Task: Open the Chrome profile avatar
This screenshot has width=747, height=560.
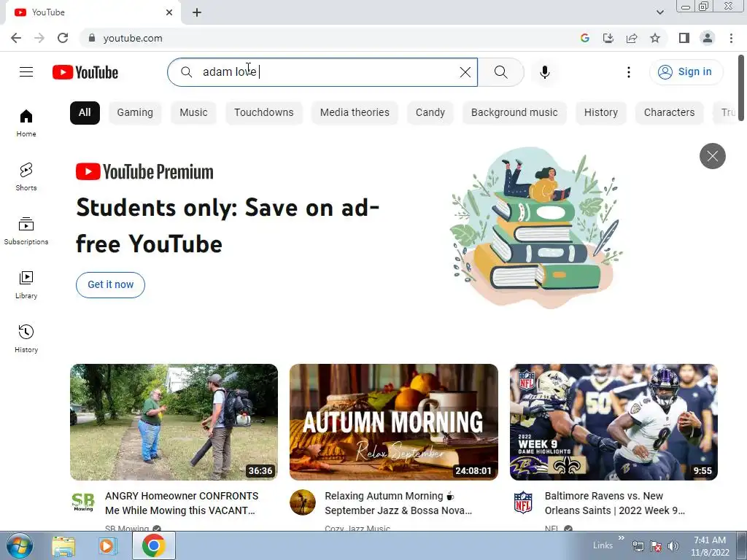Action: [708, 38]
